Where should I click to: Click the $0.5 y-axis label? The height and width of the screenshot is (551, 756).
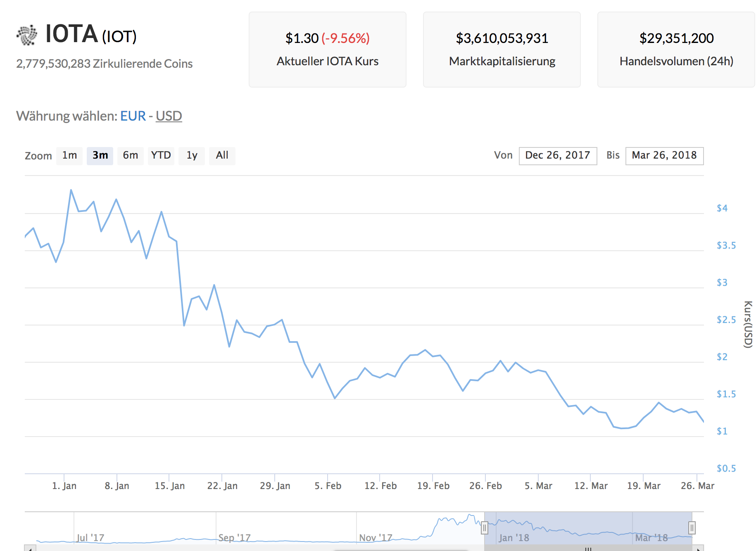[x=726, y=468]
